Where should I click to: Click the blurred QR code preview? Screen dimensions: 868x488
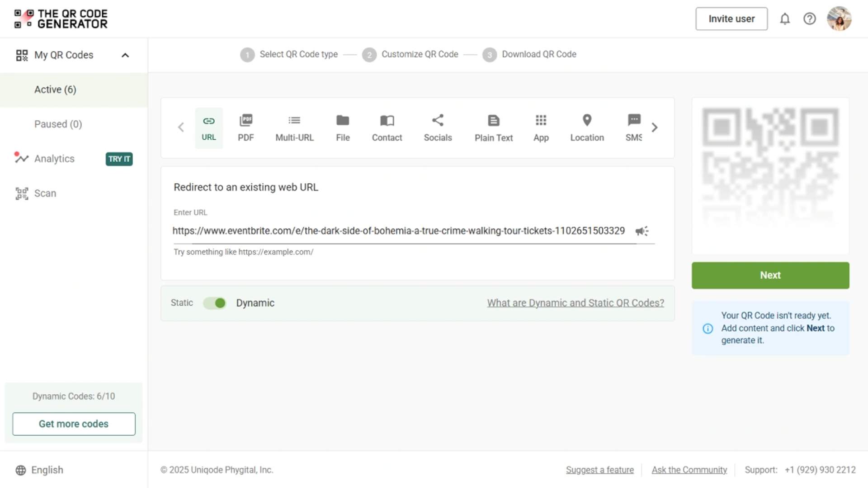[x=770, y=167]
